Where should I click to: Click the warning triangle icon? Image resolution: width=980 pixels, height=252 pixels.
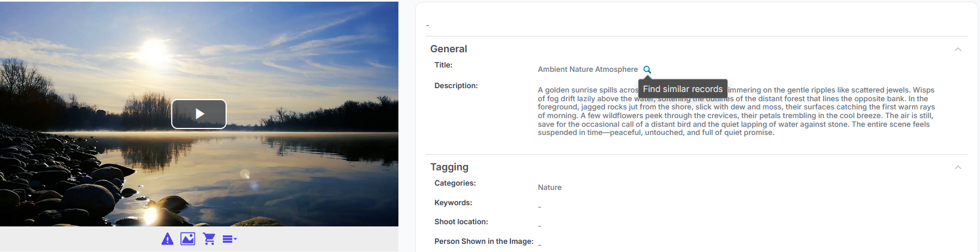pos(167,239)
